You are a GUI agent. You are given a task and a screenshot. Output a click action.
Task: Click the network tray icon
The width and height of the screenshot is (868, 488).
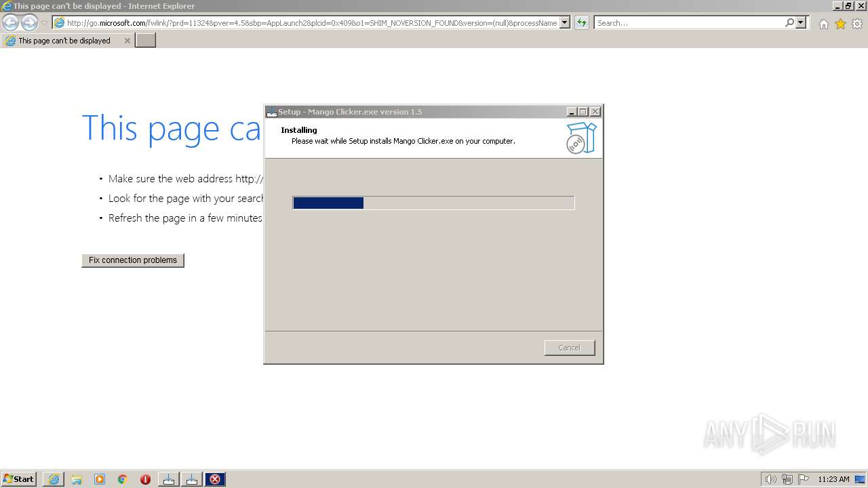(x=787, y=479)
